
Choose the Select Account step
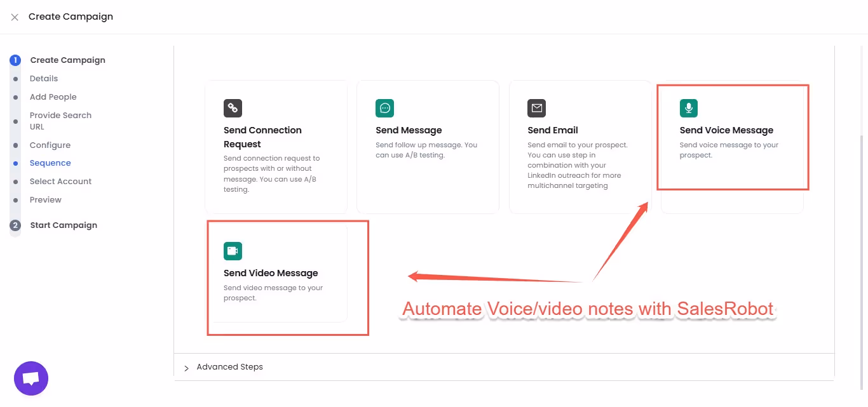tap(60, 181)
